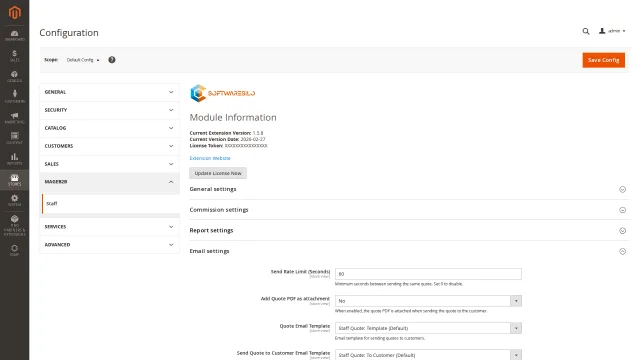Click the Current Extension Version text
640x360 pixels.
point(227,133)
